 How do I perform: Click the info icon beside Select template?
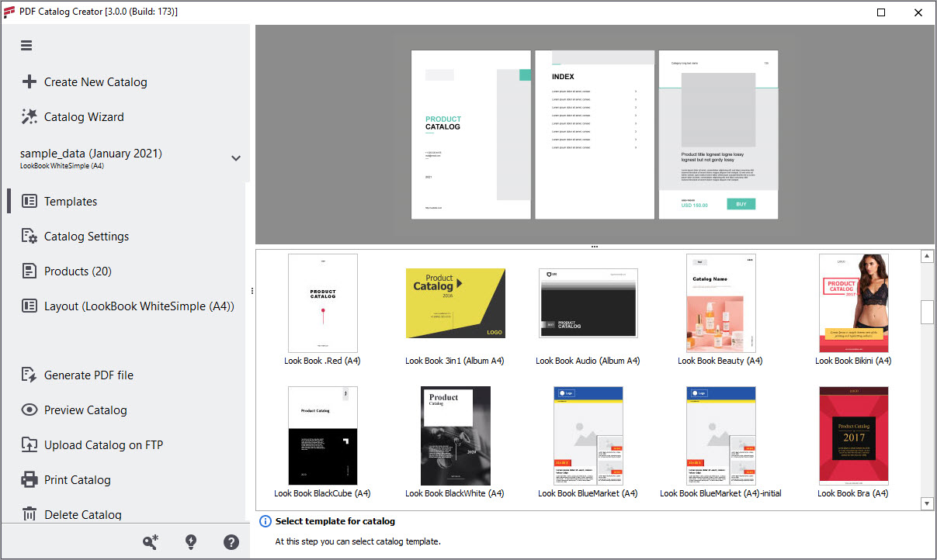point(265,521)
